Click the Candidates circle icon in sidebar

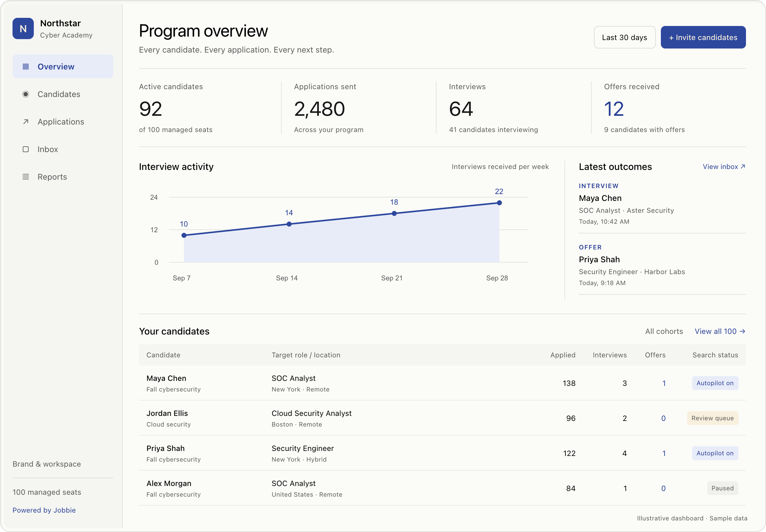click(x=26, y=94)
